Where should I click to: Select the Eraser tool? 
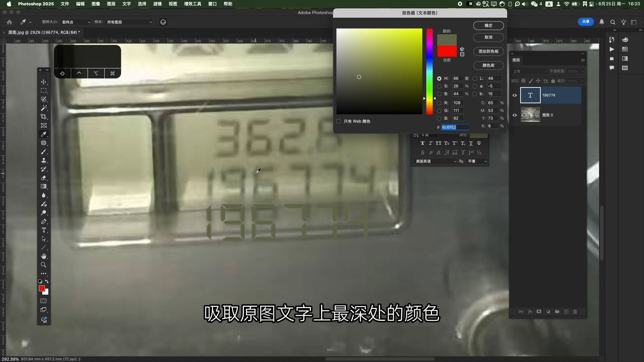[x=44, y=178]
